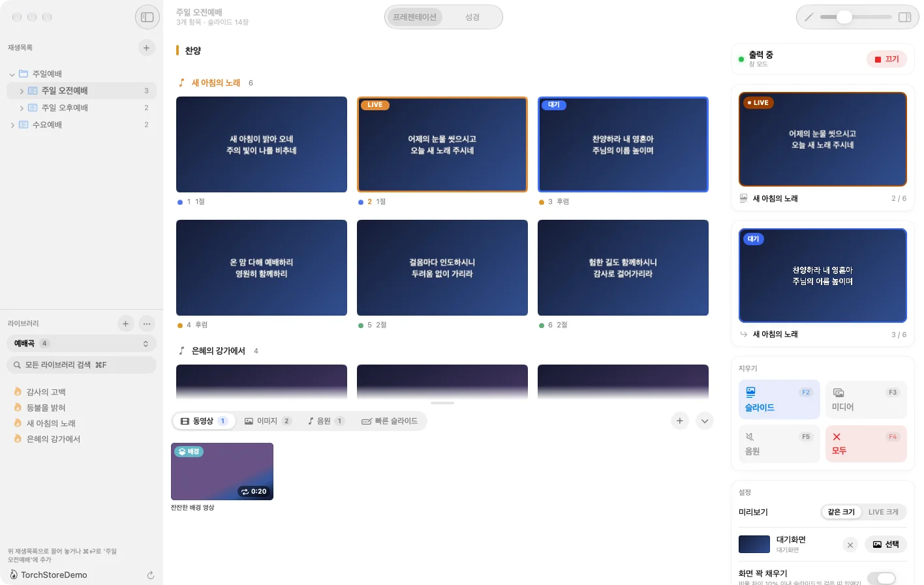Toggle 화면 꽉 채우기 switch
Image resolution: width=924 pixels, height=585 pixels.
point(881,578)
